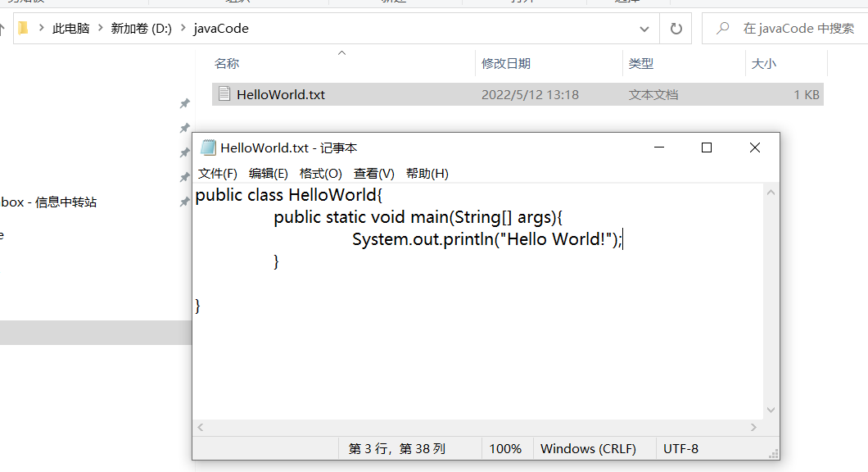Click the highlighted sidebar navigation row
Screen dimensions: 868x472
96,333
